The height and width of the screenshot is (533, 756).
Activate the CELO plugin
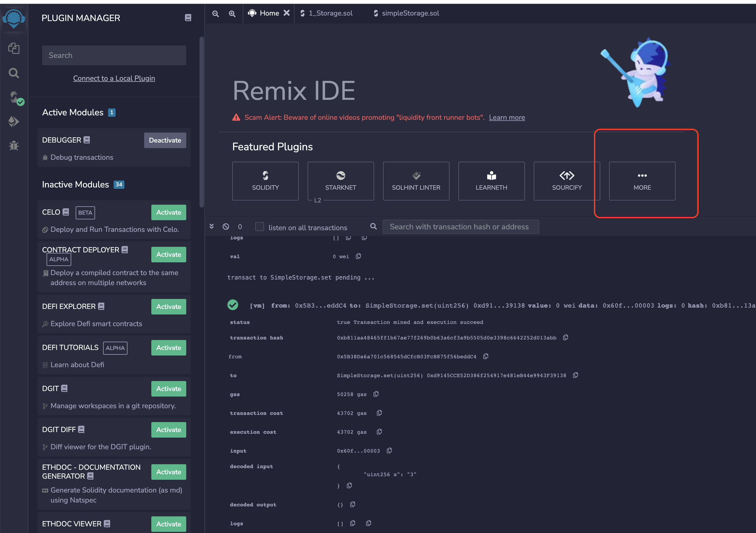(x=168, y=212)
